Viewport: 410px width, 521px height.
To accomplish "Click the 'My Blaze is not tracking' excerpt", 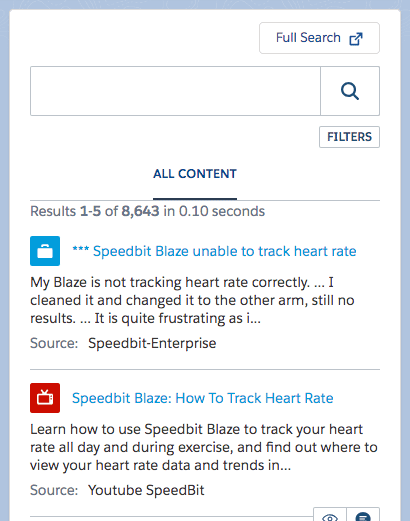I will point(192,300).
